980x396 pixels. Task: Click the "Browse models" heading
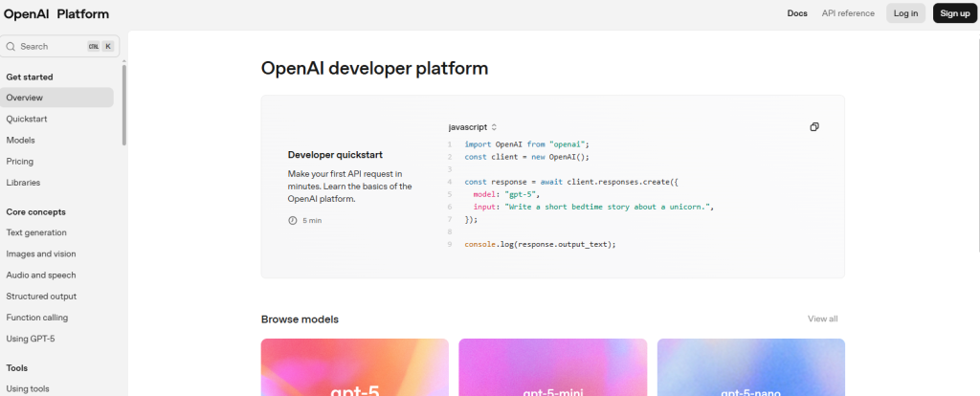(300, 319)
